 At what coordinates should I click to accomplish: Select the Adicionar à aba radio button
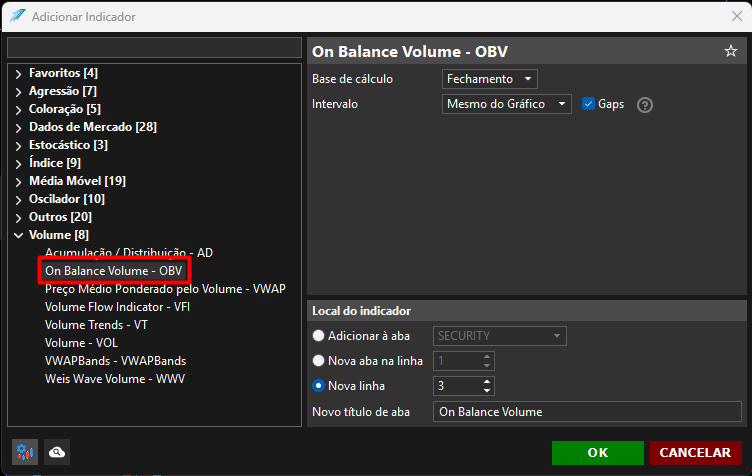click(x=318, y=336)
